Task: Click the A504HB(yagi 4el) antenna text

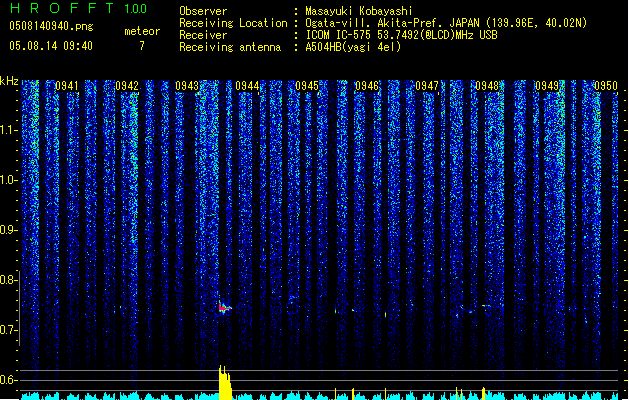Action: click(353, 47)
